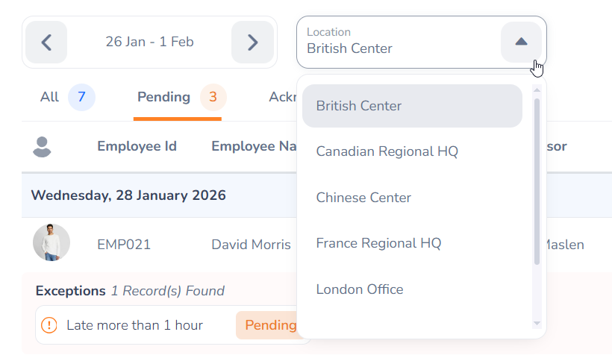Switch to the All tab
The height and width of the screenshot is (364, 612).
click(x=50, y=97)
